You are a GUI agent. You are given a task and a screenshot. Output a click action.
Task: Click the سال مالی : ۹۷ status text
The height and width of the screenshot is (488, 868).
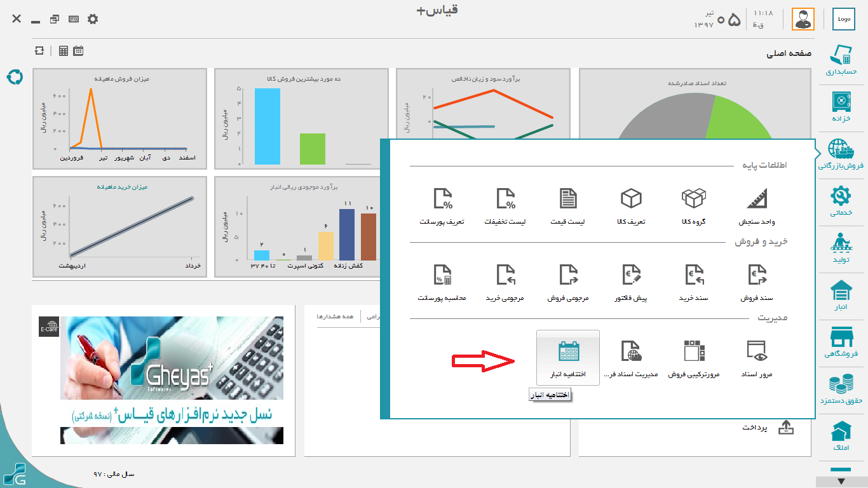tap(114, 474)
